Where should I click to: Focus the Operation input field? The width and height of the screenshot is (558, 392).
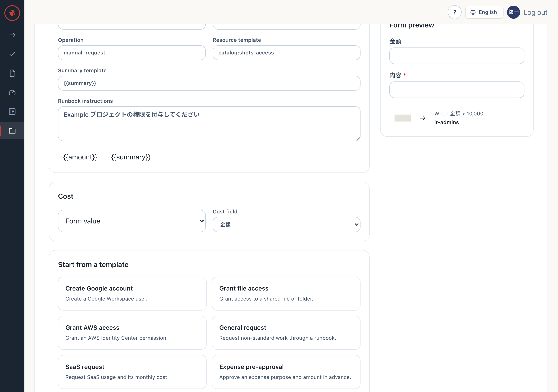132,53
